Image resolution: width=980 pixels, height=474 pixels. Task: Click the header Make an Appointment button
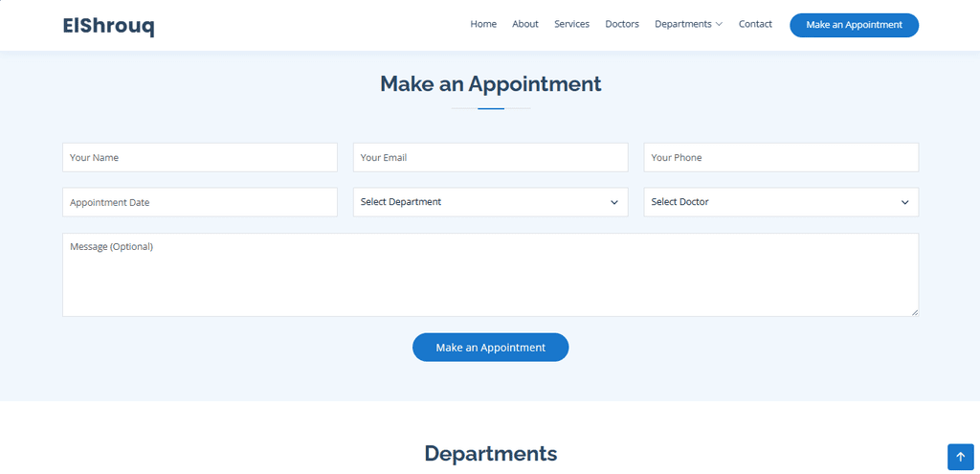click(854, 25)
